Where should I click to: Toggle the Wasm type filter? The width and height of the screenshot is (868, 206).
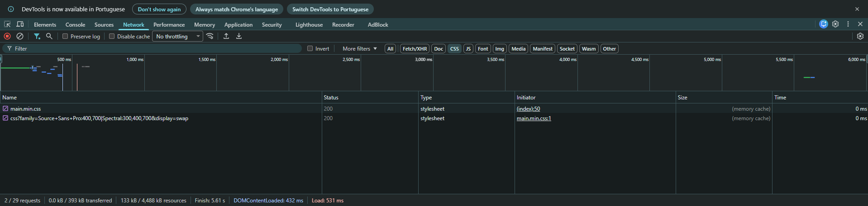point(589,49)
